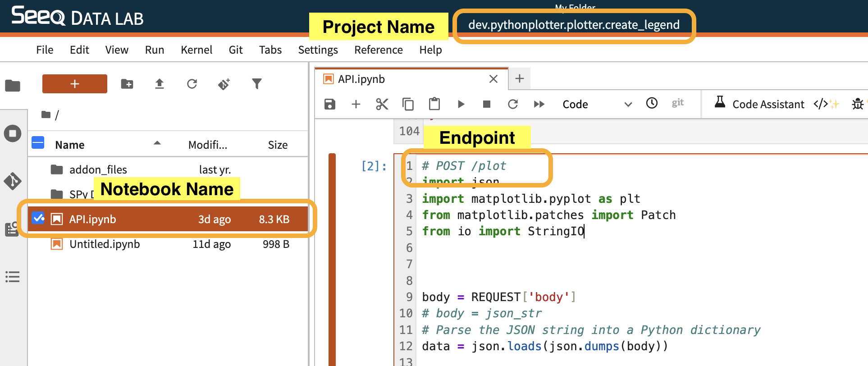This screenshot has width=868, height=366.
Task: Click the orange new launcher plus button
Action: pyautogui.click(x=75, y=84)
